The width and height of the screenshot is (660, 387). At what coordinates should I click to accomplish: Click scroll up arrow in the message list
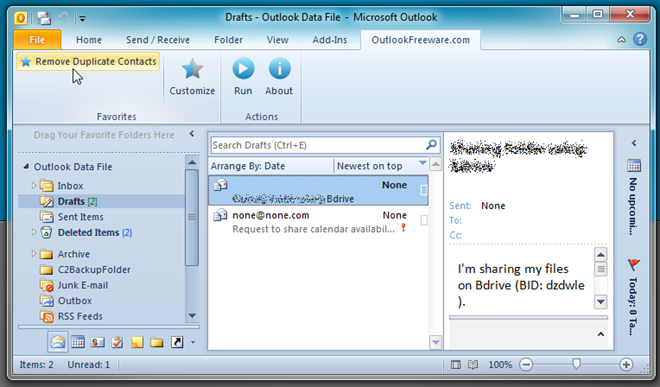[436, 164]
